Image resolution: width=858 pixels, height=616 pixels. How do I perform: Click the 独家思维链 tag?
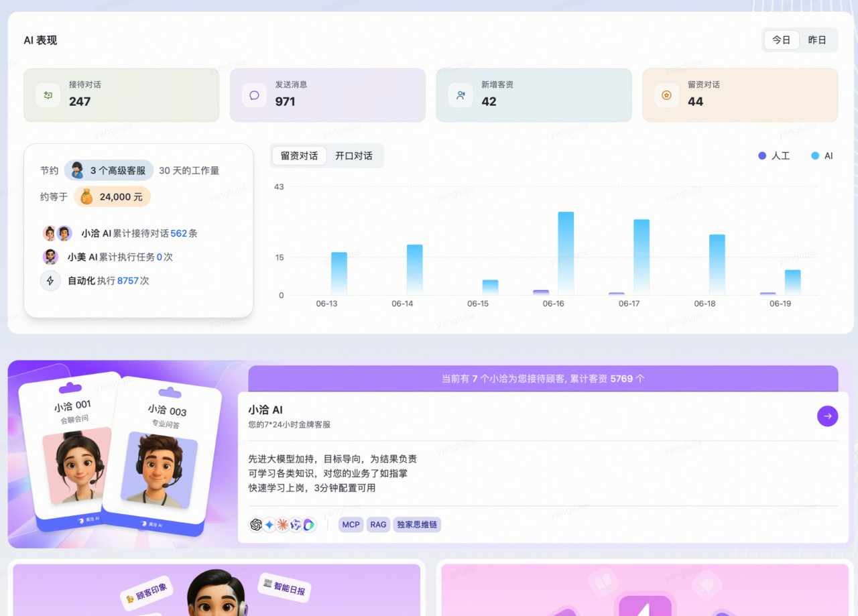pyautogui.click(x=417, y=525)
